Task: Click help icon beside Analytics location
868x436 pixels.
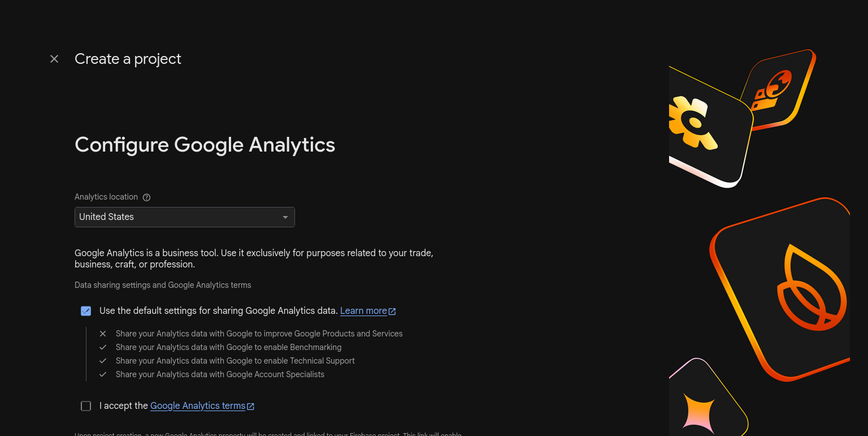Action: point(147,197)
